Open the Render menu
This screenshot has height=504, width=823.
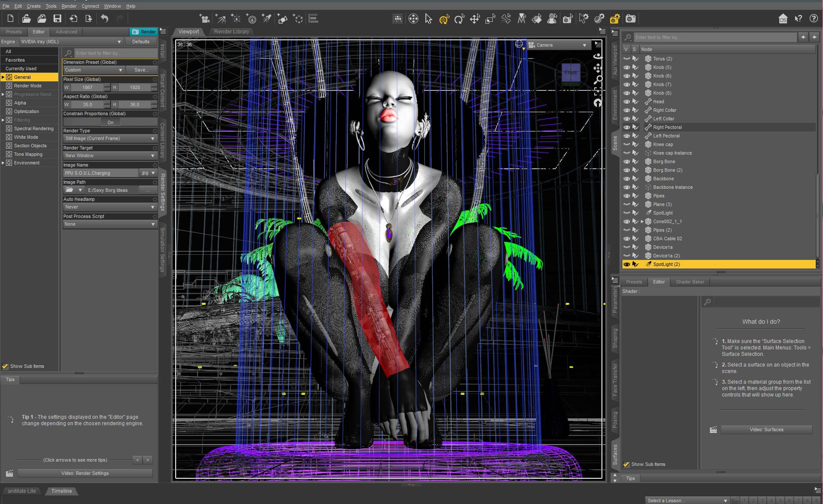tap(69, 6)
